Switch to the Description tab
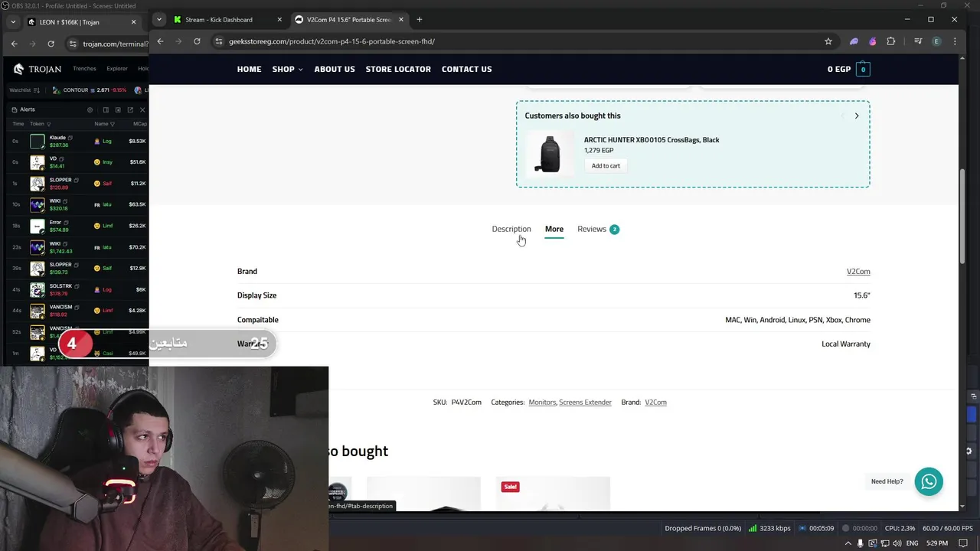This screenshot has width=980, height=551. click(x=511, y=229)
